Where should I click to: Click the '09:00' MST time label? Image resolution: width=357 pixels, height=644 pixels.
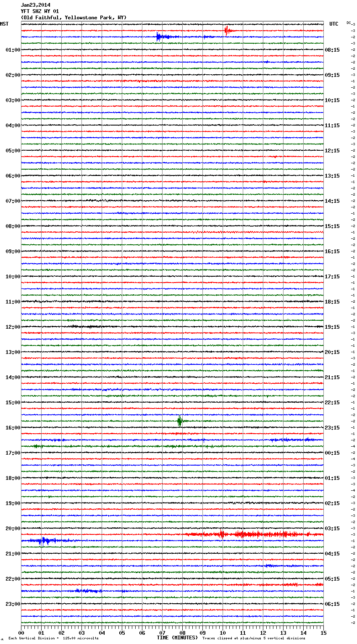13,251
